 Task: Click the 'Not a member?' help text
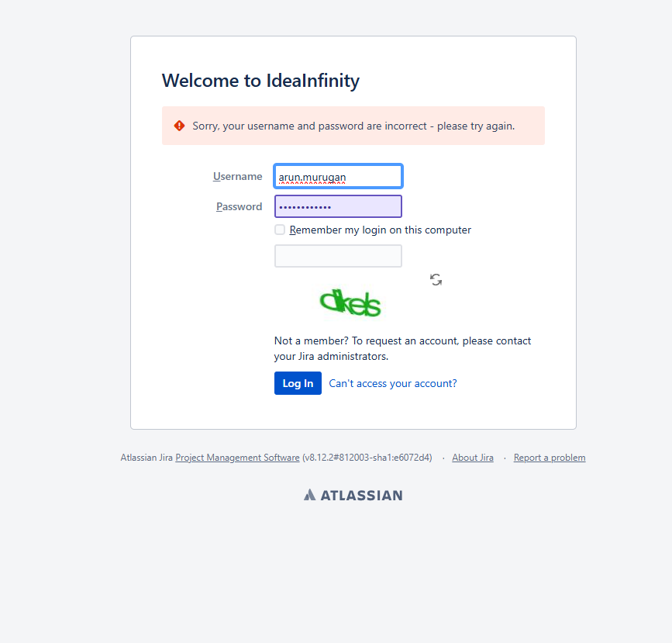(x=402, y=348)
